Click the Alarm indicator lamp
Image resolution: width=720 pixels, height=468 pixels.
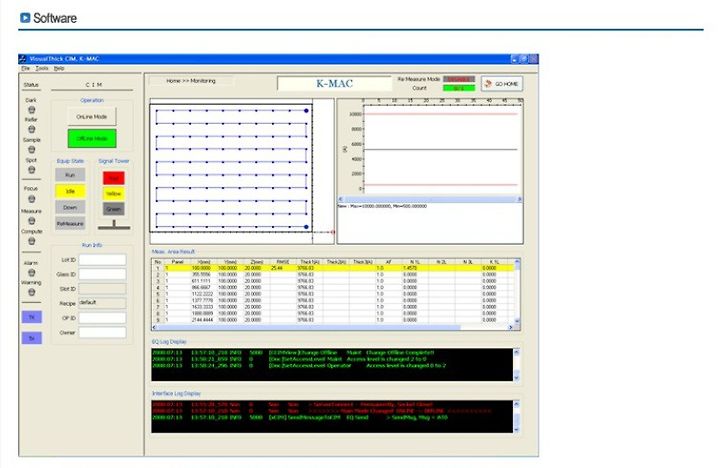(x=32, y=273)
